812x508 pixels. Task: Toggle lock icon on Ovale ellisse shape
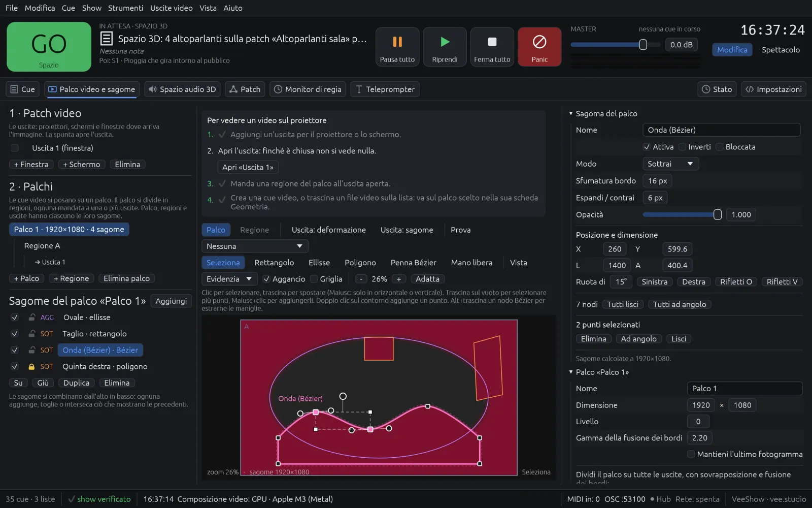click(31, 317)
